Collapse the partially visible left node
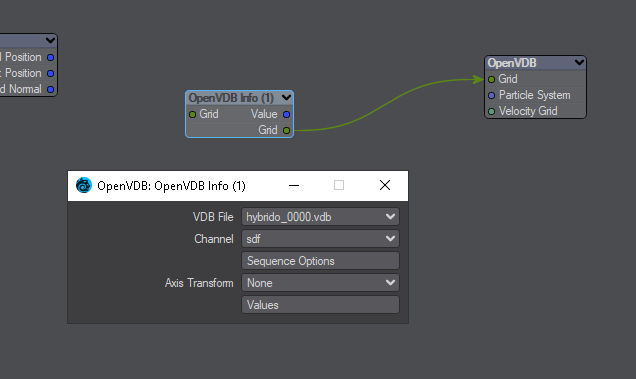This screenshot has height=379, width=636. [x=50, y=40]
